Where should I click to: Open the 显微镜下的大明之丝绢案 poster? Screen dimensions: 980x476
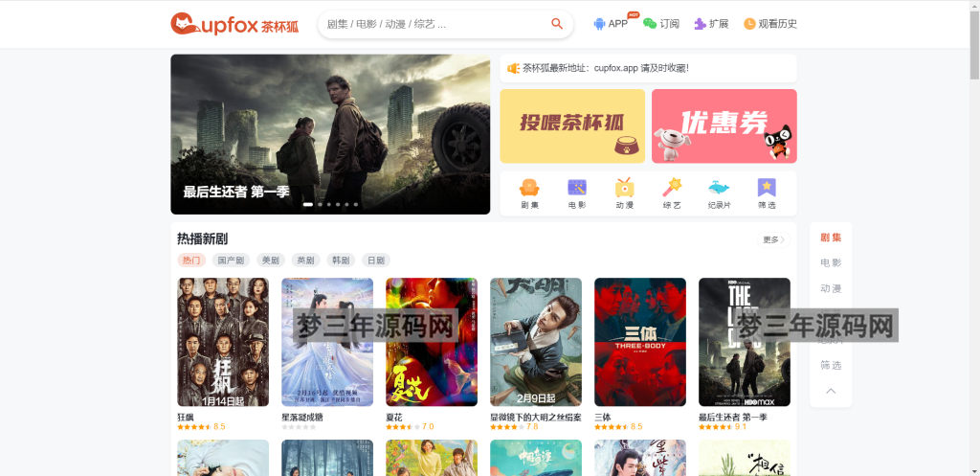[x=536, y=342]
